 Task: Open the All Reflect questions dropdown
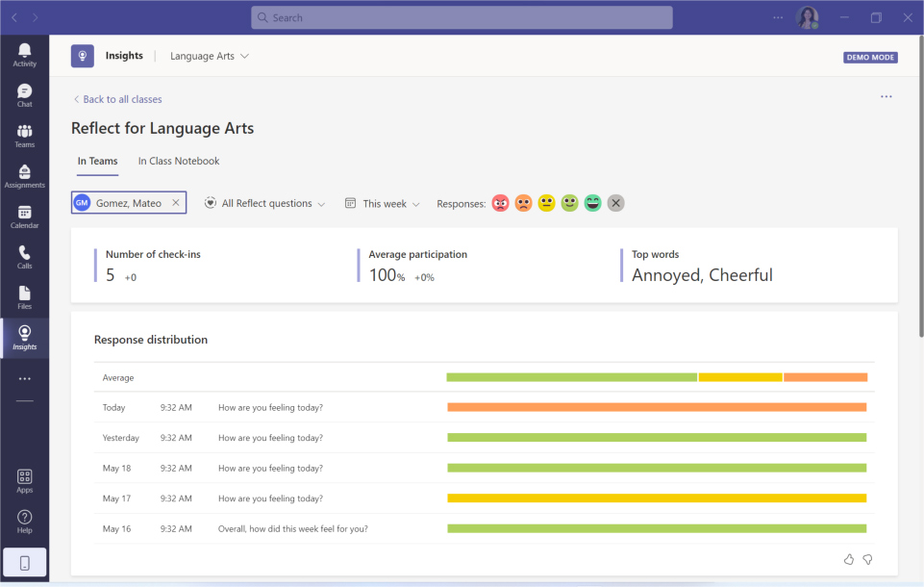click(x=265, y=203)
